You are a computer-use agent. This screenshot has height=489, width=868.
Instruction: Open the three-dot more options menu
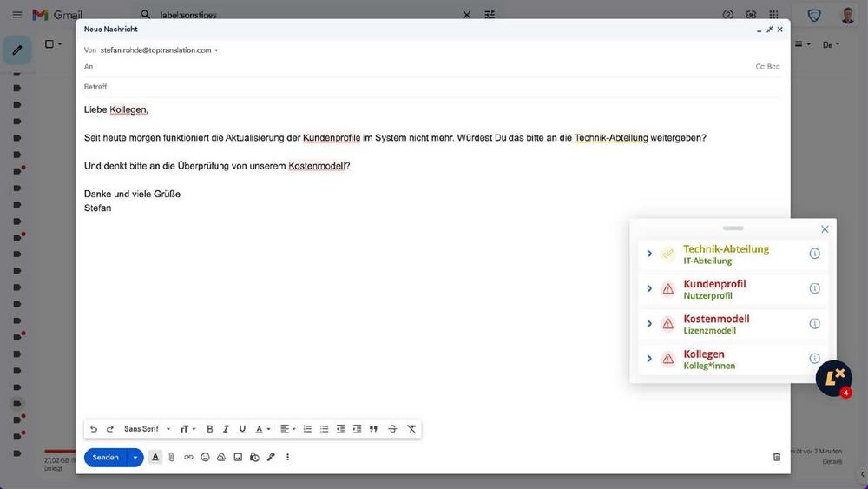click(287, 457)
